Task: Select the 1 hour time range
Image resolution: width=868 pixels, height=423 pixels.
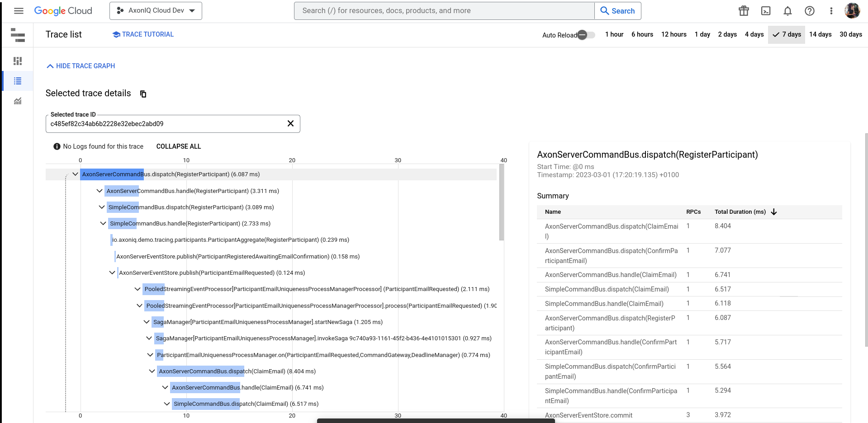Action: 614,34
